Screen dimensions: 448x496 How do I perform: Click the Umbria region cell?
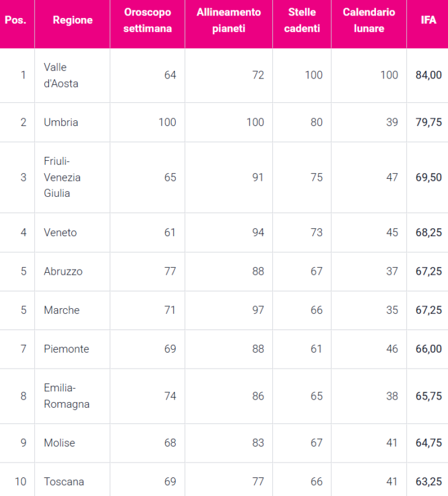point(61,122)
